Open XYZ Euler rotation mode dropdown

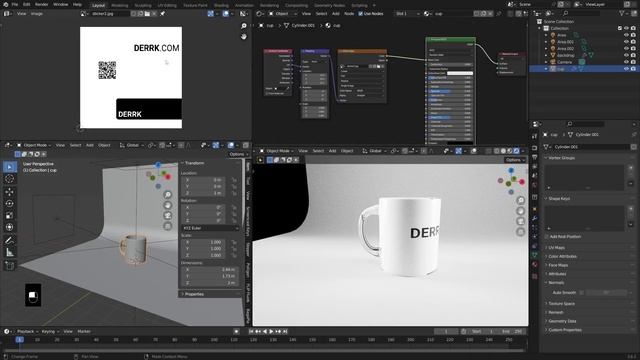tap(210, 228)
